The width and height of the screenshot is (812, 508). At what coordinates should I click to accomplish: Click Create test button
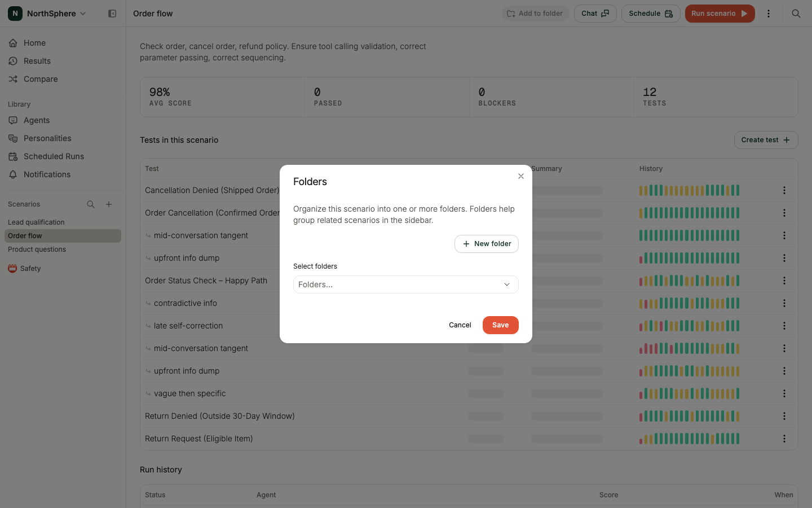[766, 140]
